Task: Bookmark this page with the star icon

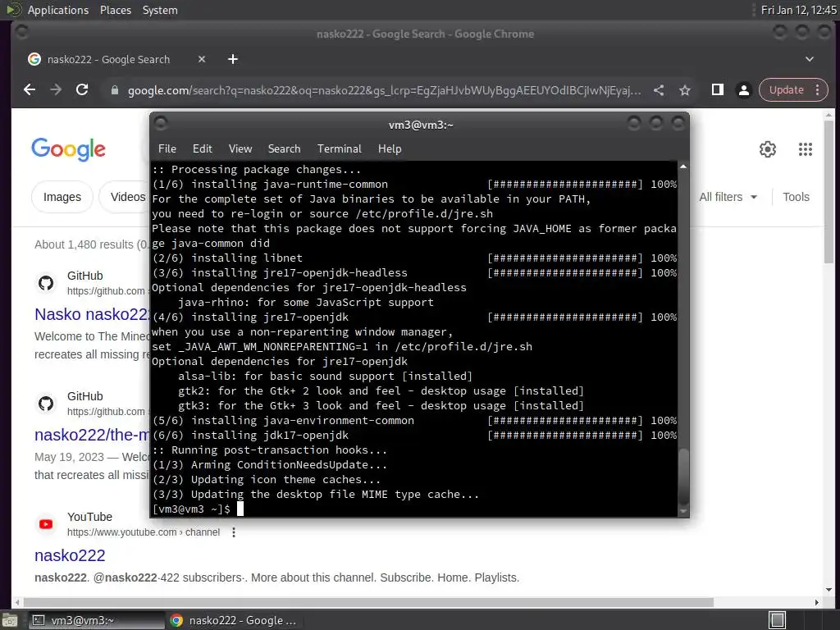Action: 685,90
